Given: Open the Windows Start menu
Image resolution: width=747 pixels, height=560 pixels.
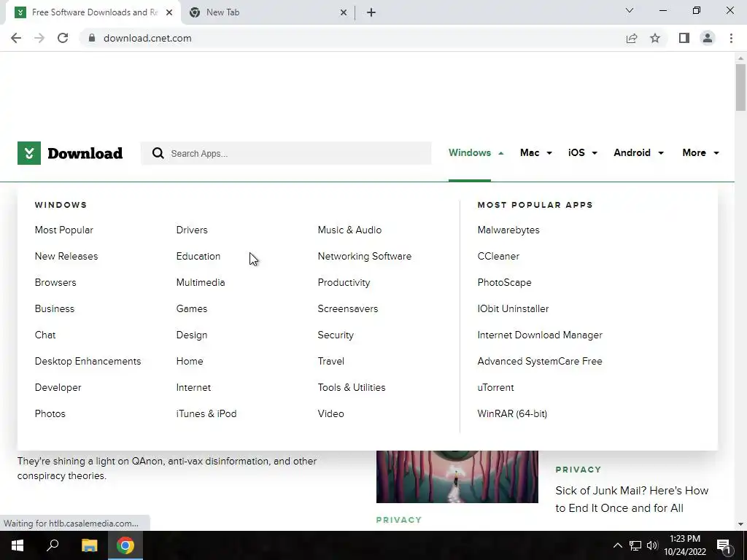Looking at the screenshot, I should pos(18,545).
